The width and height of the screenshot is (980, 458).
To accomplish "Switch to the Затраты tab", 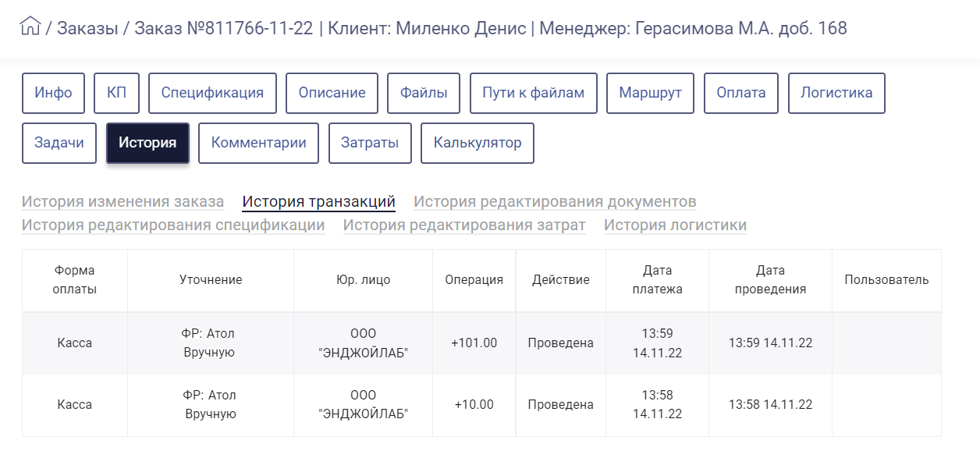I will click(370, 143).
